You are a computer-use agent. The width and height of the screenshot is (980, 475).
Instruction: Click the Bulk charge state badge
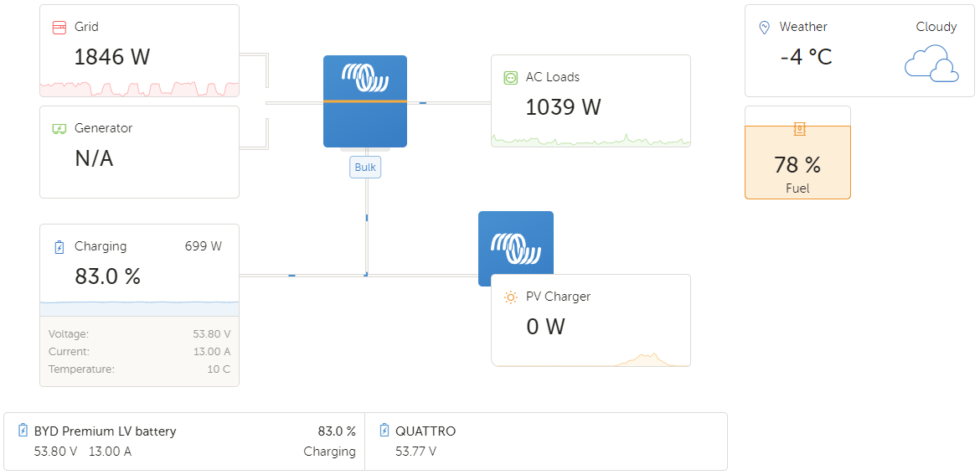coord(365,168)
